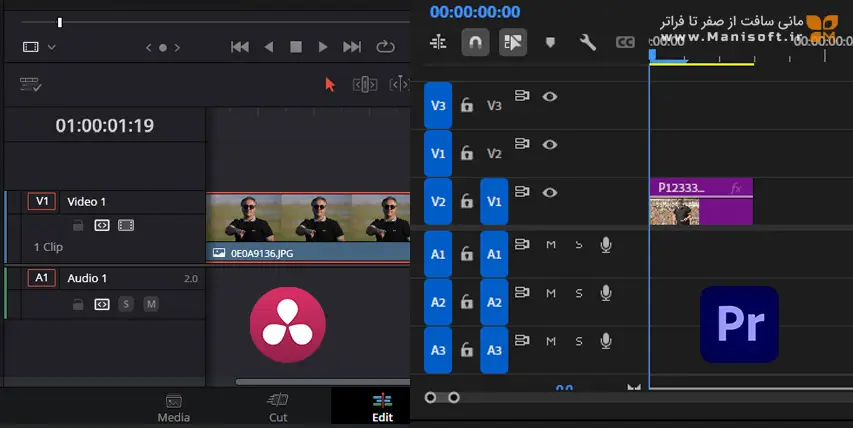
Task: Toggle lock on Premiere V3 track
Action: [x=467, y=105]
